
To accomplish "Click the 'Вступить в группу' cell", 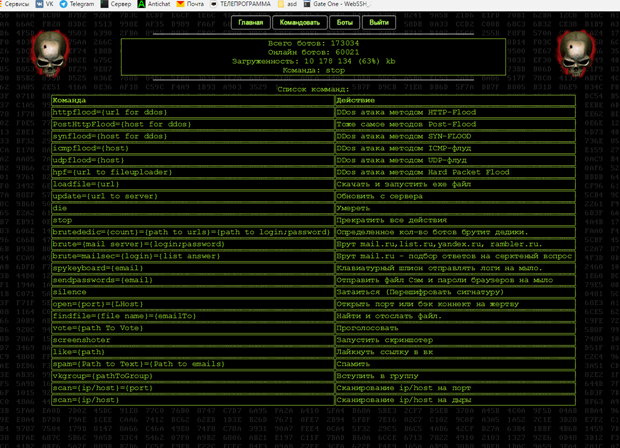I will pos(455,376).
